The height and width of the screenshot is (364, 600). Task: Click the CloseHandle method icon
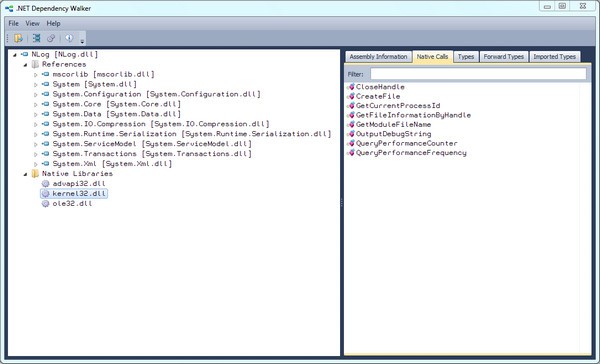pyautogui.click(x=351, y=87)
